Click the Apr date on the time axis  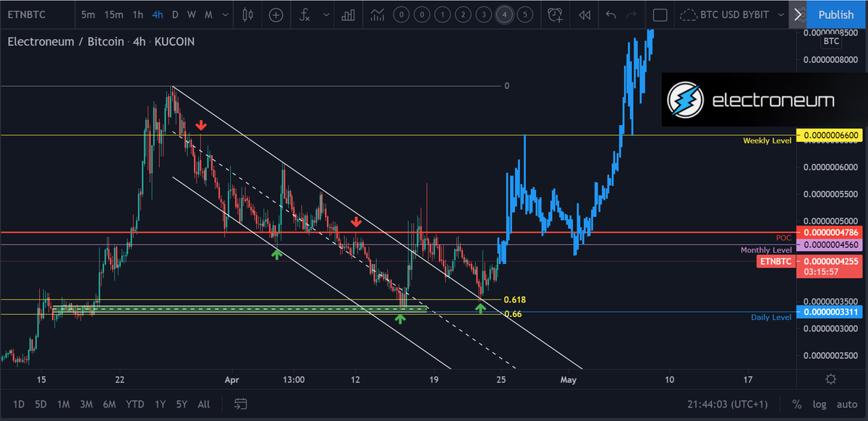pos(231,379)
